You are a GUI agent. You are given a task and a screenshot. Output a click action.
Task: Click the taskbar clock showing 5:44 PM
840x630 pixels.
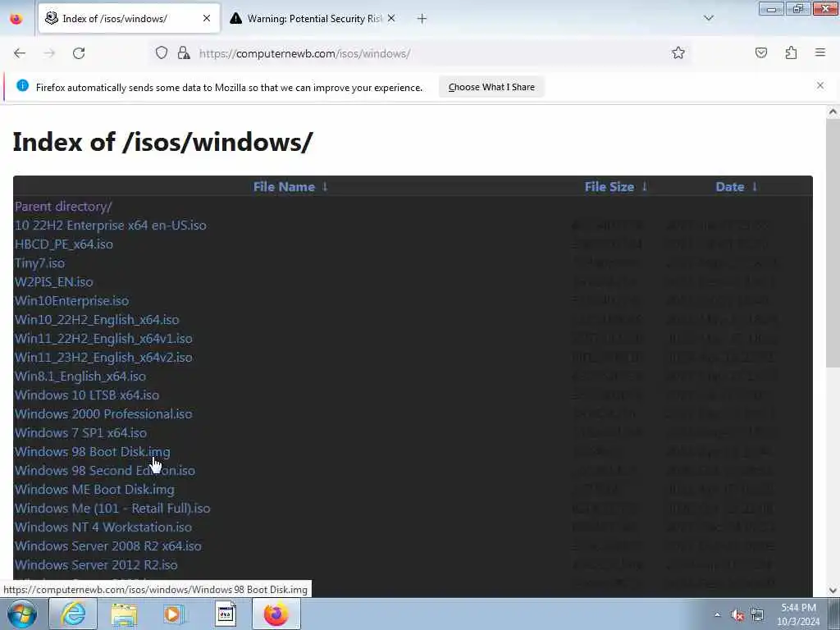coord(798,614)
